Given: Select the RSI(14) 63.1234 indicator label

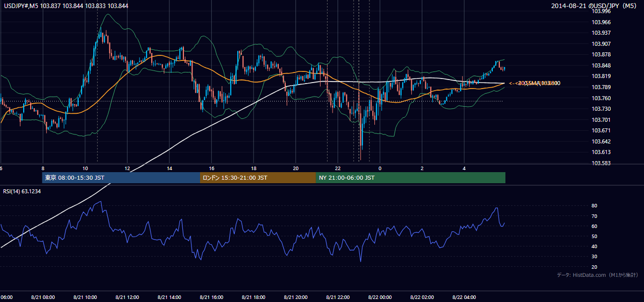Looking at the screenshot, I should [22, 191].
